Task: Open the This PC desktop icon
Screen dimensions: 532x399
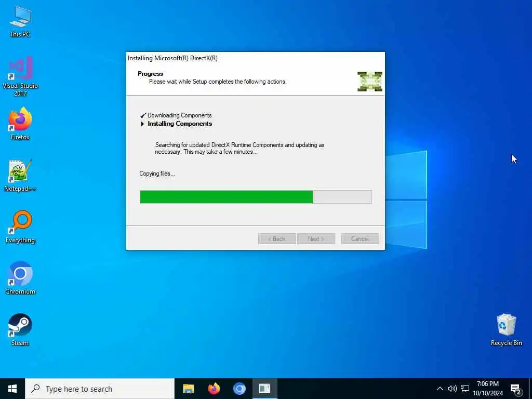Action: (20, 22)
